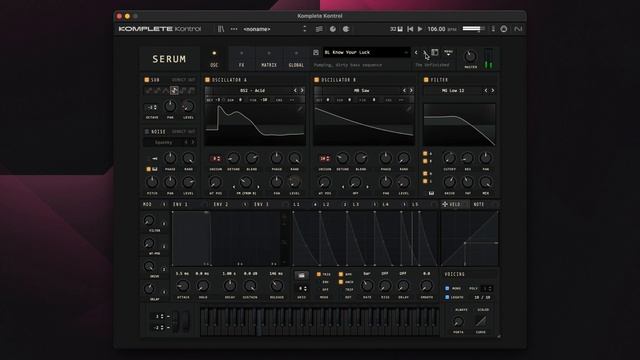Open the three-dots options menu in header
640x360 pixels.
coord(234,29)
